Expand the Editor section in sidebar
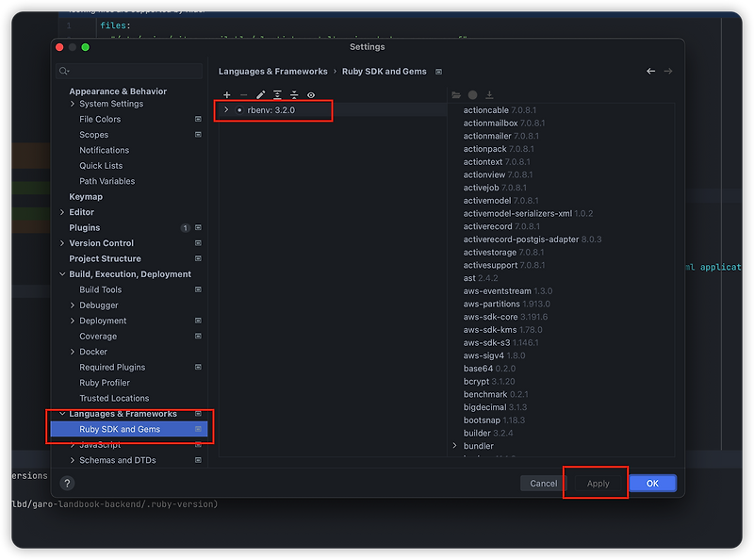This screenshot has height=560, width=754. [x=62, y=212]
